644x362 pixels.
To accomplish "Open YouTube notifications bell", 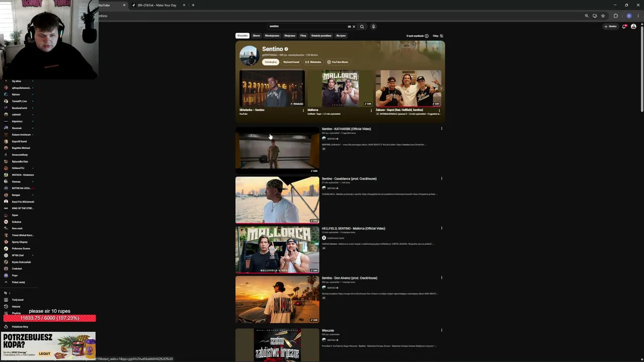I will tap(624, 26).
